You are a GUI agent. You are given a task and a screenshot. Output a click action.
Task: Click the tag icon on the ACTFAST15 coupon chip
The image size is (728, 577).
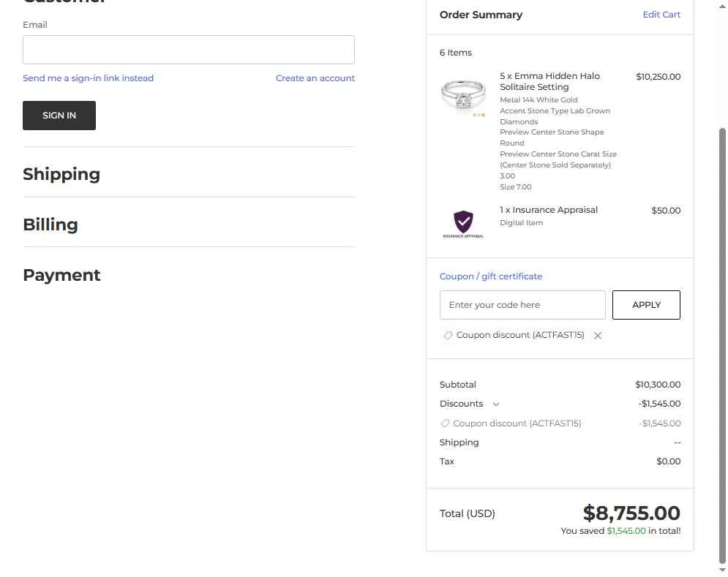point(448,336)
